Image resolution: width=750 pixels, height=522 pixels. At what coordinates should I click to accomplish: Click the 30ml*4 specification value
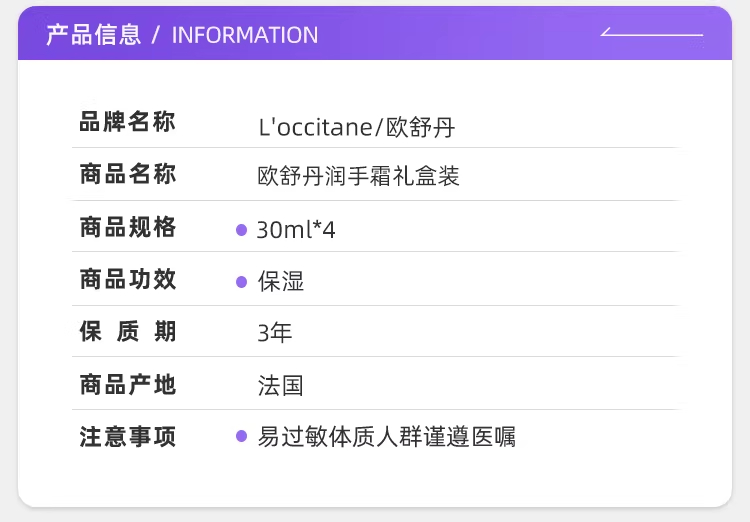click(296, 230)
